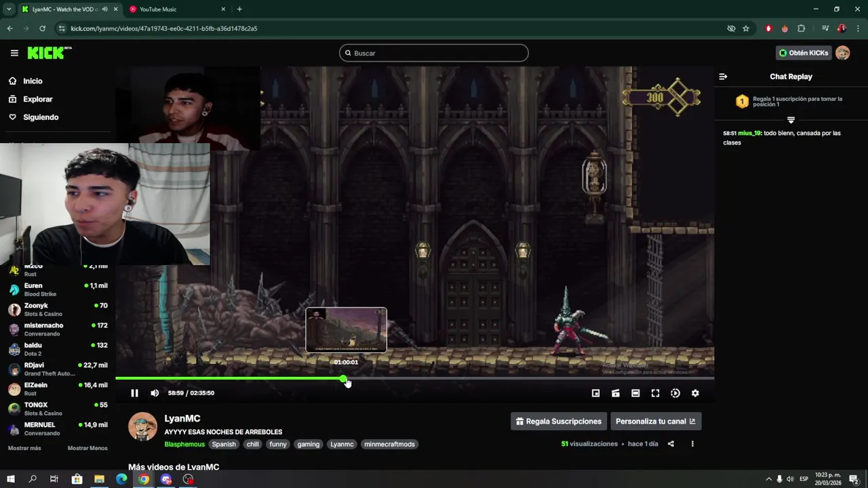Reload the current page
The image size is (868, 488).
pos(42,28)
